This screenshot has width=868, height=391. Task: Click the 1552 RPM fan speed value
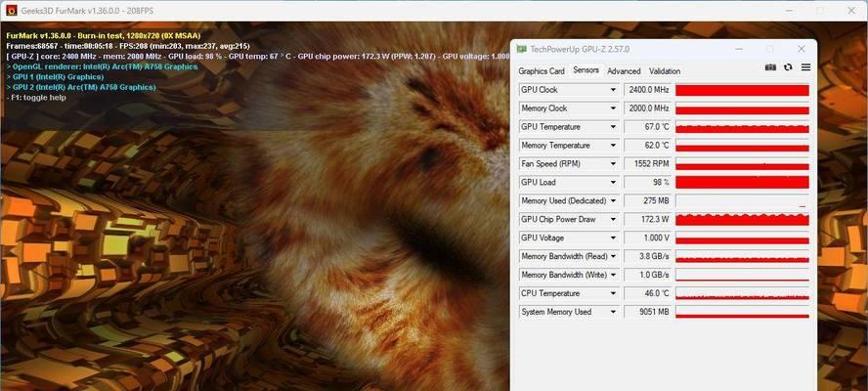pos(648,164)
